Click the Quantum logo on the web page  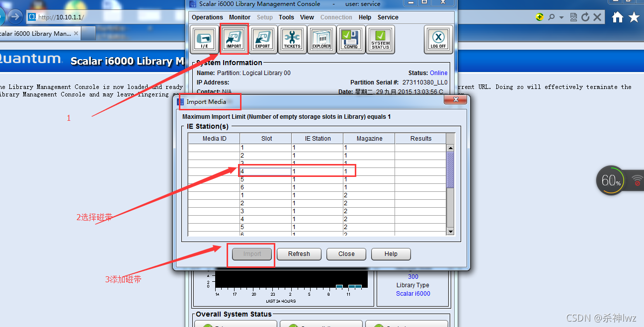(x=30, y=59)
